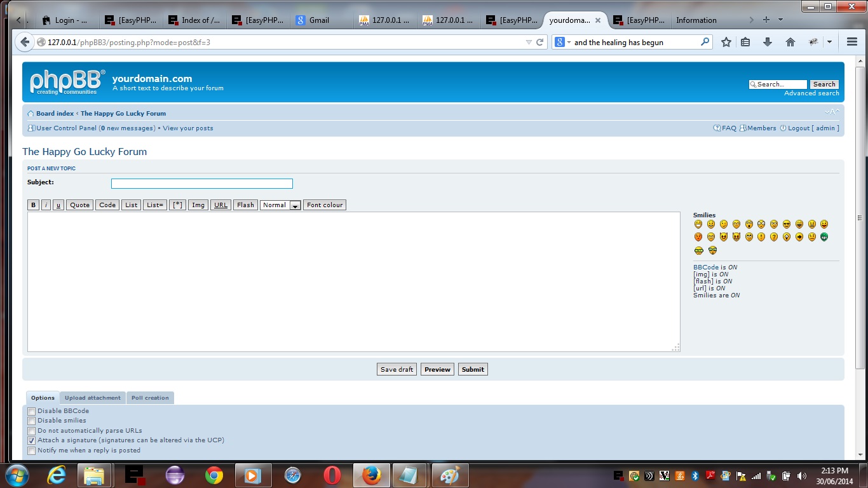Image resolution: width=868 pixels, height=488 pixels.
Task: Click Bold B BBCode button
Action: [x=34, y=205]
